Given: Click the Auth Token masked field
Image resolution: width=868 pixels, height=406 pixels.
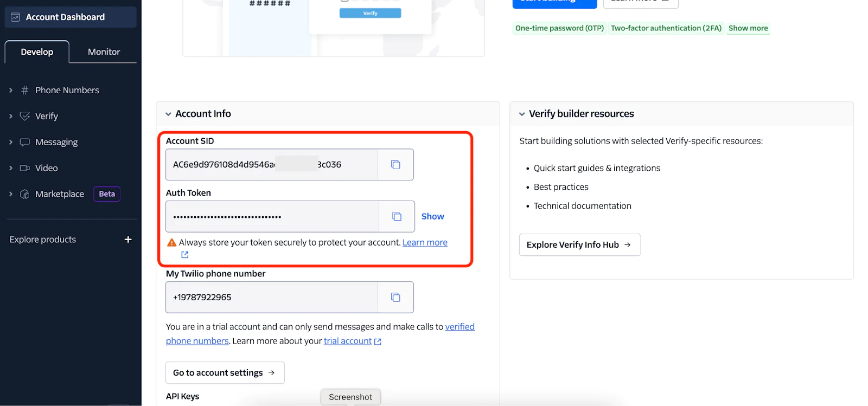Looking at the screenshot, I should pos(272,217).
